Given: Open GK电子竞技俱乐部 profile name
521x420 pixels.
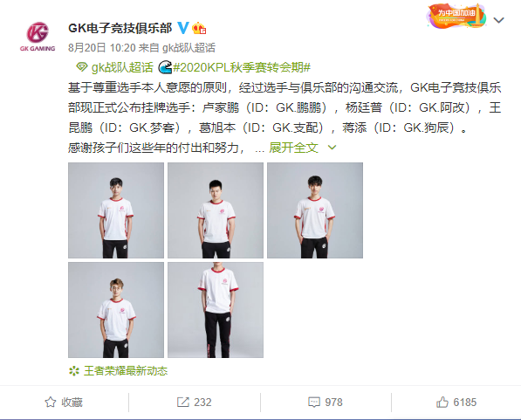Looking at the screenshot, I should (x=120, y=28).
